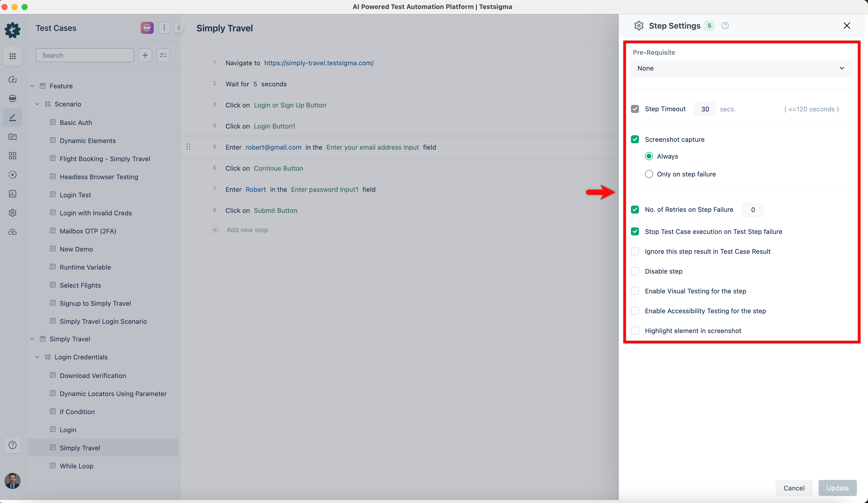Uncheck the Screenshot capture checkbox
Screen dimensions: 868x503
click(635, 140)
